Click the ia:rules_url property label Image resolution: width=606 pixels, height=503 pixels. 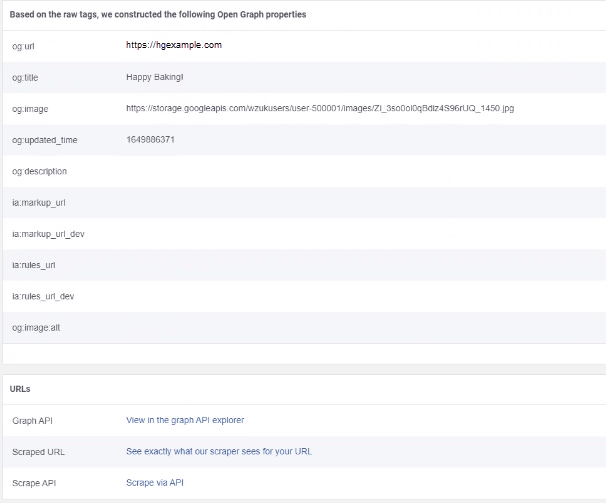(34, 264)
